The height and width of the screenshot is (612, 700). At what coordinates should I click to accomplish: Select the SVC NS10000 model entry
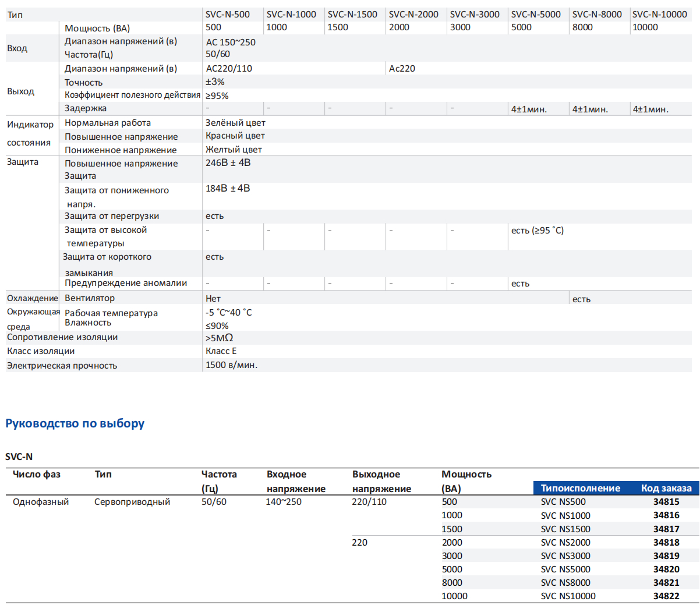pyautogui.click(x=568, y=596)
